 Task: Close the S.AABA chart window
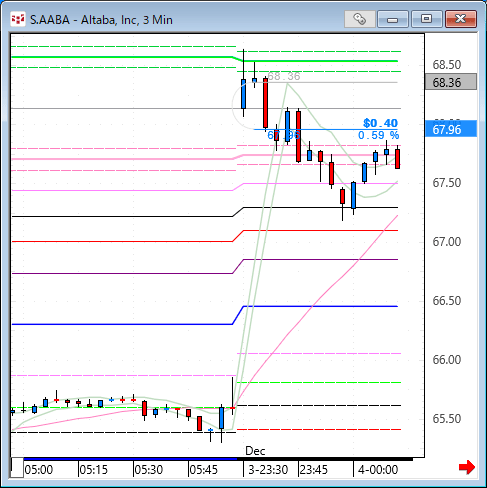(461, 19)
